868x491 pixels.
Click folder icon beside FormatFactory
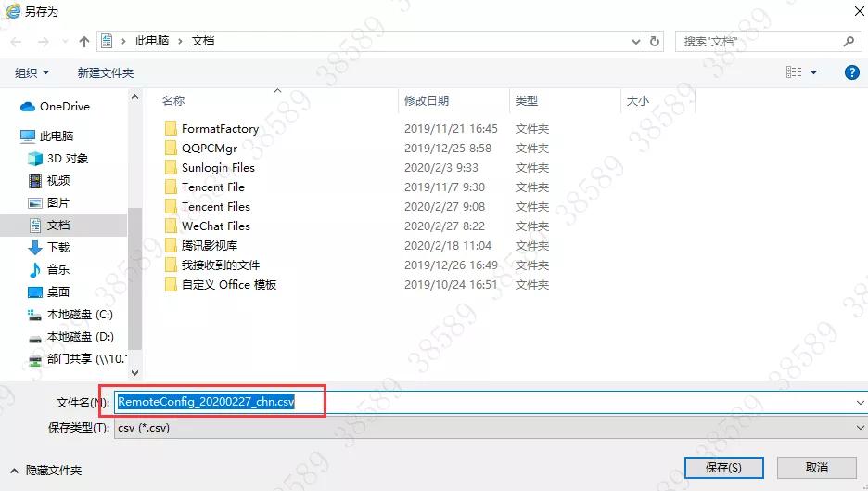click(x=171, y=129)
